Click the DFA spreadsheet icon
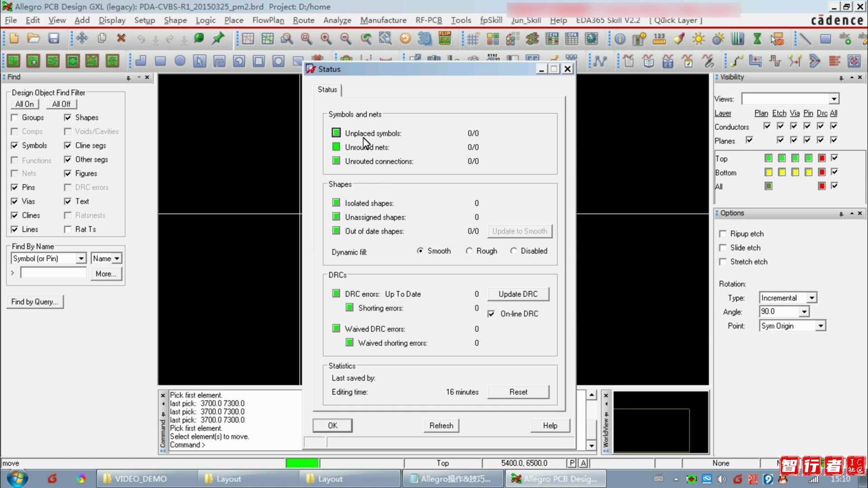 coord(572,39)
